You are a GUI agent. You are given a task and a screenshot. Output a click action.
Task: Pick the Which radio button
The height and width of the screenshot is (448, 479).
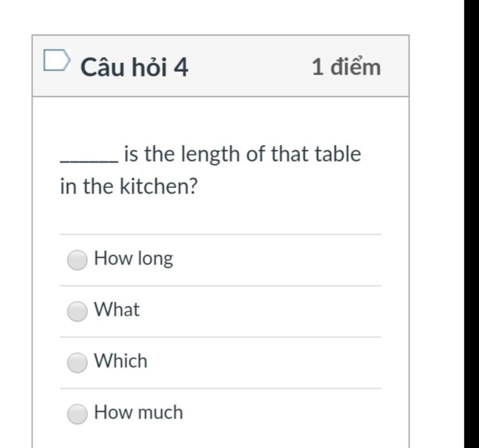pos(77,362)
